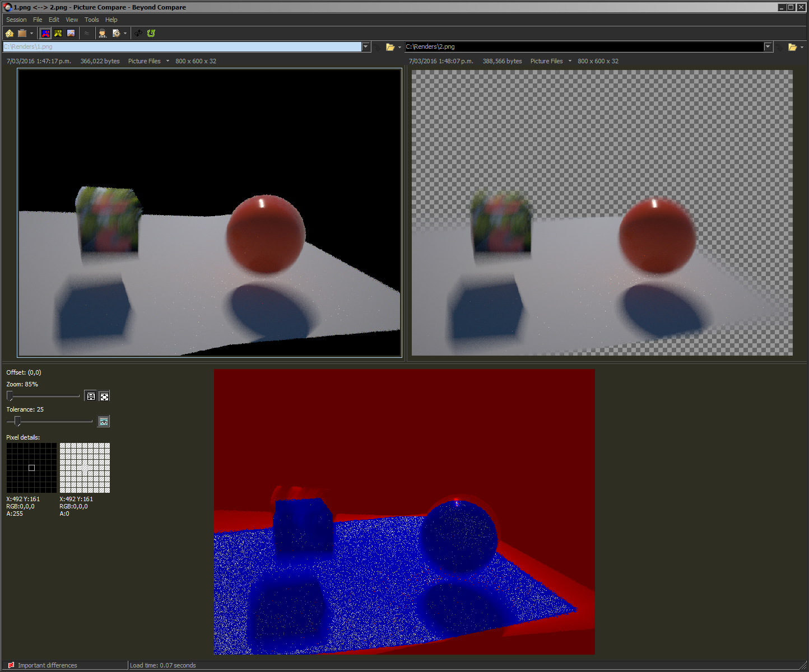Click the Swap Sides toolbar icon
The image size is (809, 672).
tap(138, 34)
